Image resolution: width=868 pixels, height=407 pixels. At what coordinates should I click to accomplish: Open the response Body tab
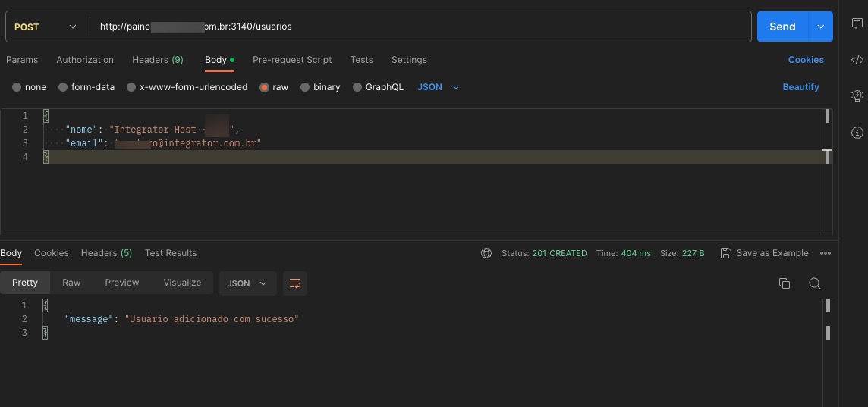[11, 253]
